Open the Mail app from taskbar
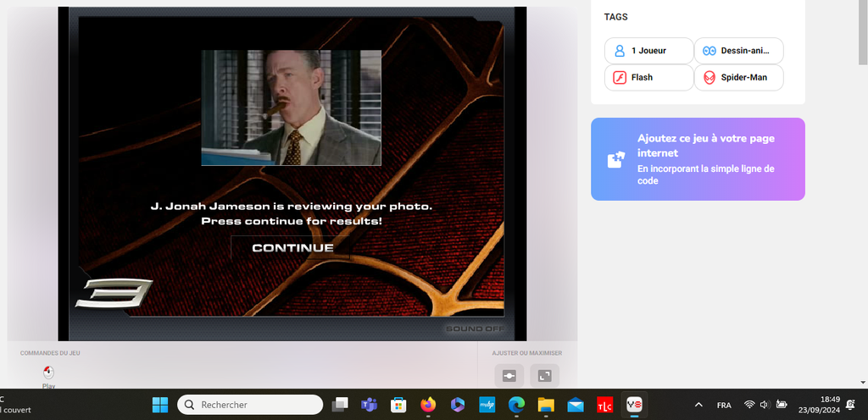Screen dimensions: 868x420 [x=576, y=405]
